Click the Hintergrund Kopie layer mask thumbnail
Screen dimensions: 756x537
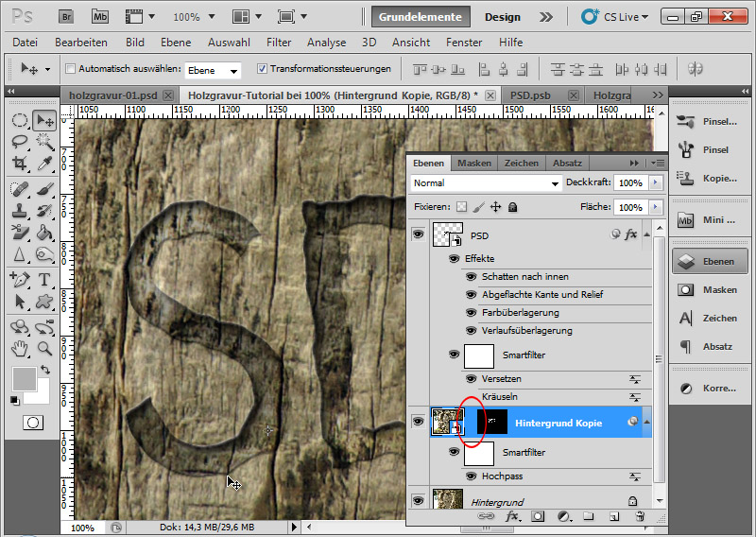[x=491, y=422]
